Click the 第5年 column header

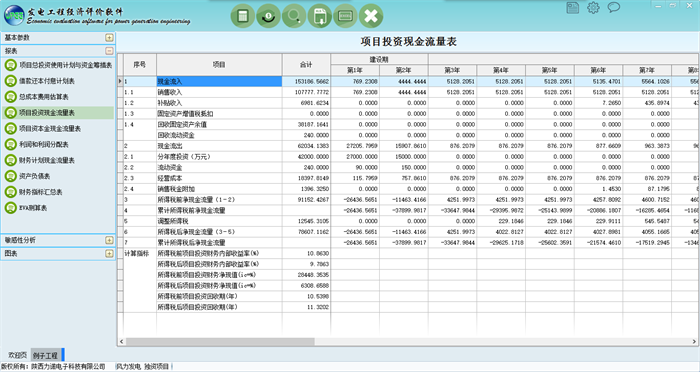coord(550,70)
